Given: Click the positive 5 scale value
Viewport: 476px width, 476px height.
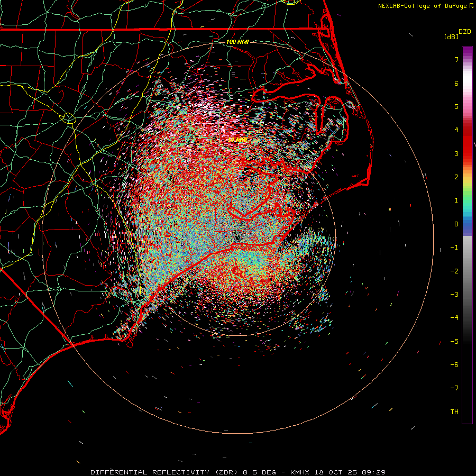Looking at the screenshot, I should (x=456, y=106).
